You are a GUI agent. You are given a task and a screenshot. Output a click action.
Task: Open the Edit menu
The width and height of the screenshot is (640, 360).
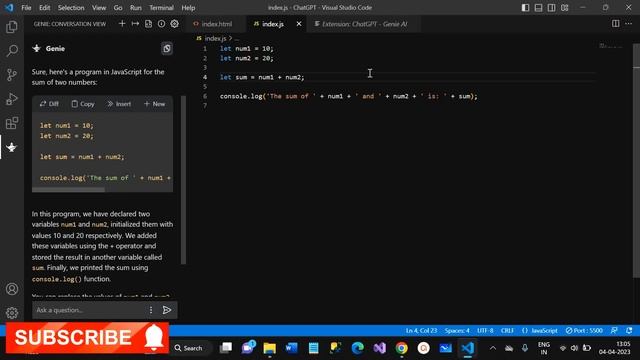(x=44, y=8)
